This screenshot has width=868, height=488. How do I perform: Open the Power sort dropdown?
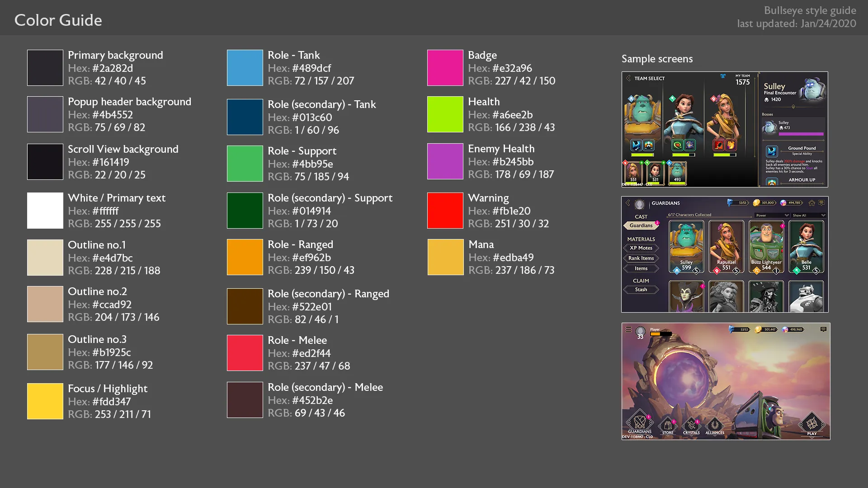[772, 215]
